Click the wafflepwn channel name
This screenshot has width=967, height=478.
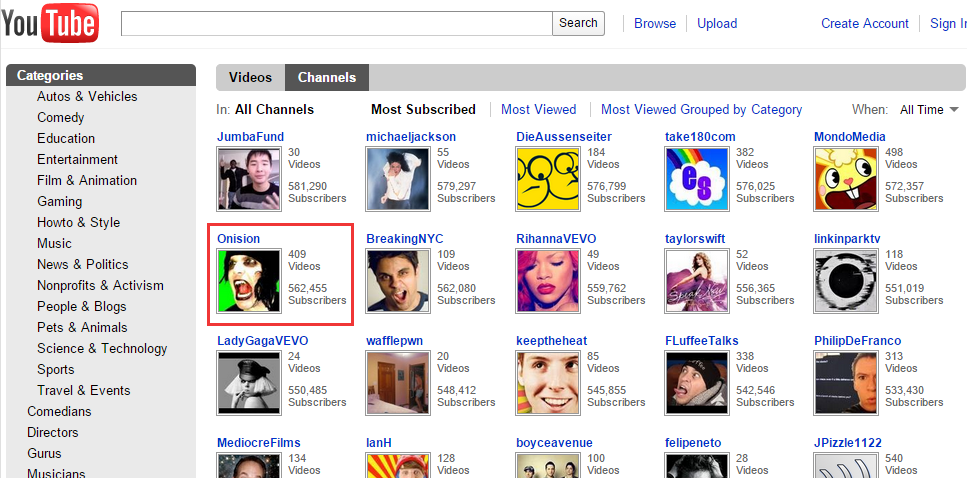(x=395, y=340)
